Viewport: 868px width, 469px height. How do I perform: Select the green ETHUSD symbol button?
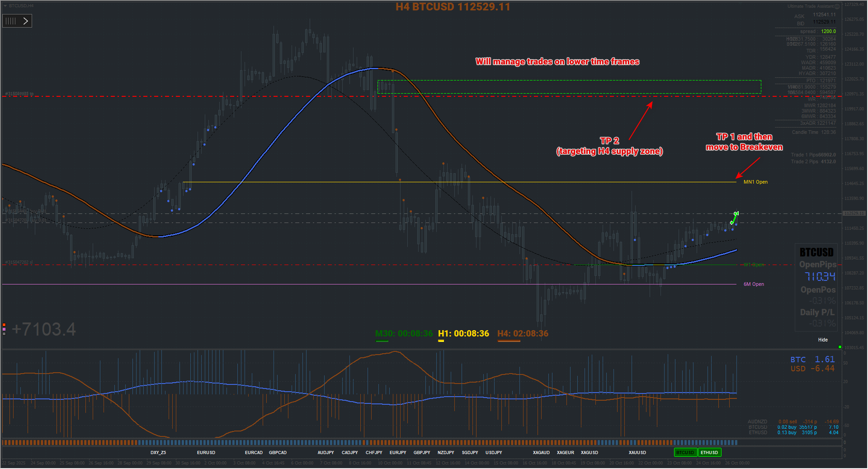pyautogui.click(x=709, y=452)
